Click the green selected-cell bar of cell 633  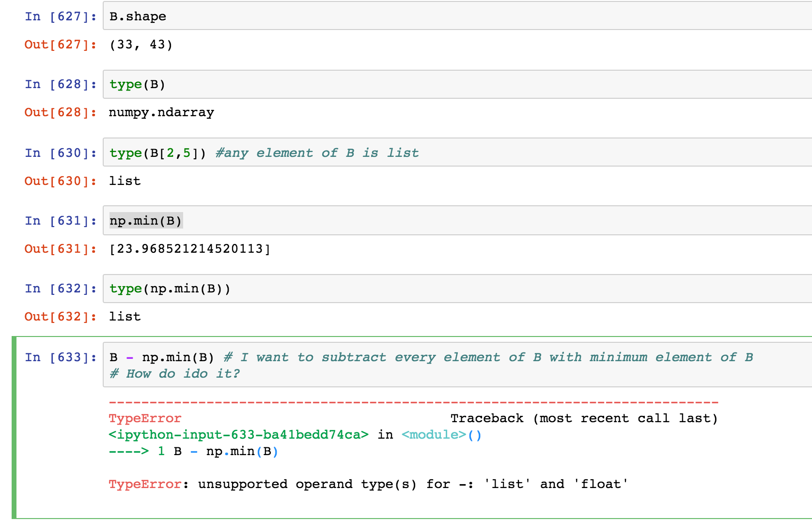coord(14,428)
